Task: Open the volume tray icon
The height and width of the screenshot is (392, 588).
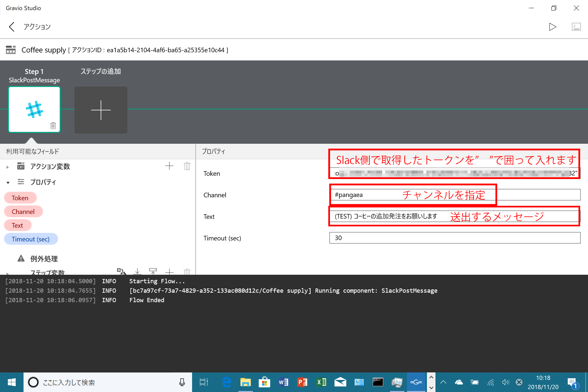Action: (x=505, y=382)
